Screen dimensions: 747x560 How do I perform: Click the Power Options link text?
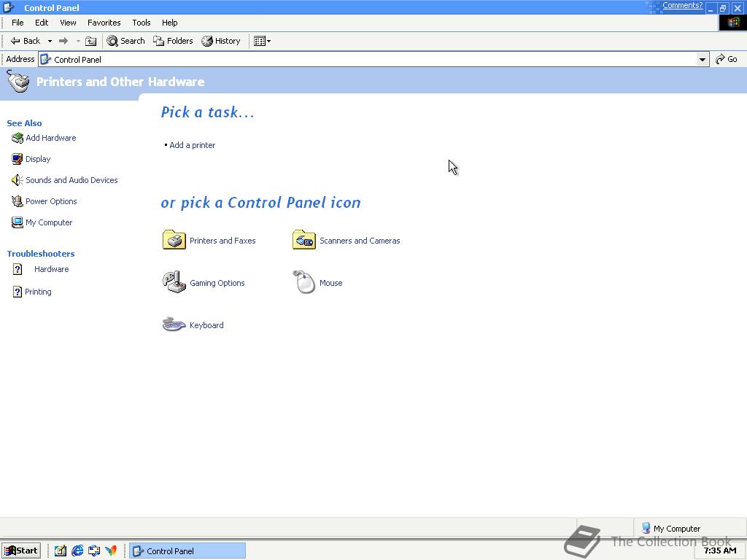point(51,201)
